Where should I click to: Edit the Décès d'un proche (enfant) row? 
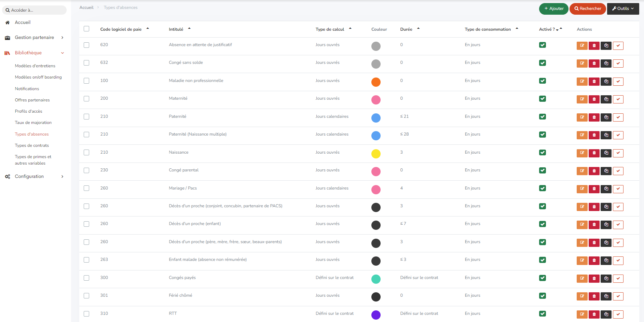click(x=582, y=225)
